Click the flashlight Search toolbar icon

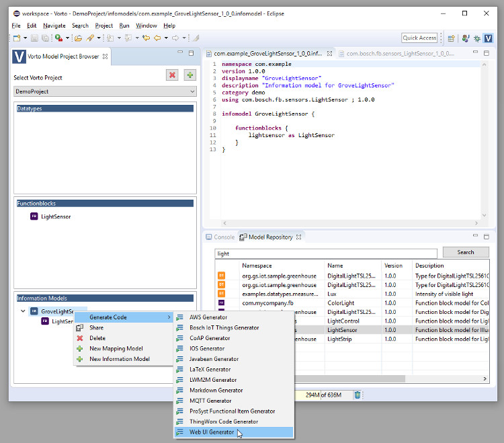click(90, 38)
